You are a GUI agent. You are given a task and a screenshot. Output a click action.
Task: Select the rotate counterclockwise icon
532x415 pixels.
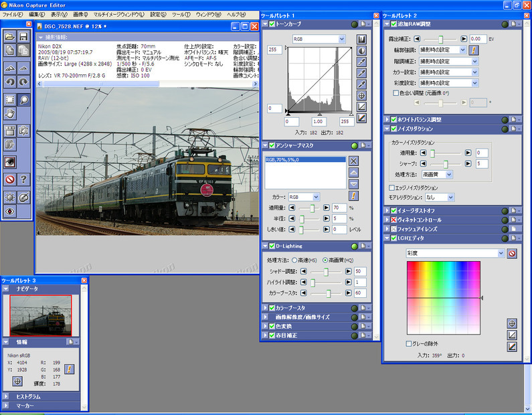[10, 82]
